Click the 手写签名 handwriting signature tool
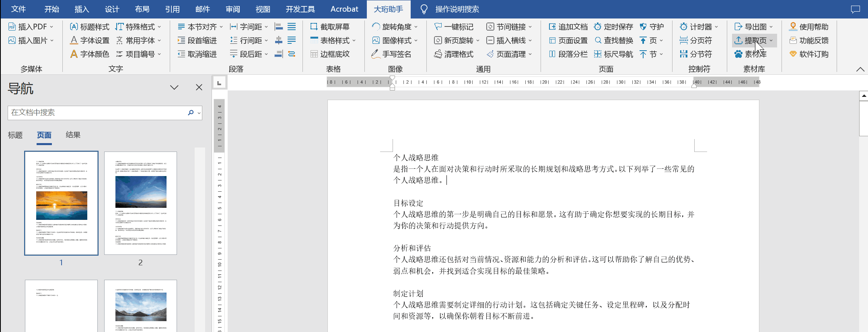This screenshot has width=868, height=332. (391, 54)
